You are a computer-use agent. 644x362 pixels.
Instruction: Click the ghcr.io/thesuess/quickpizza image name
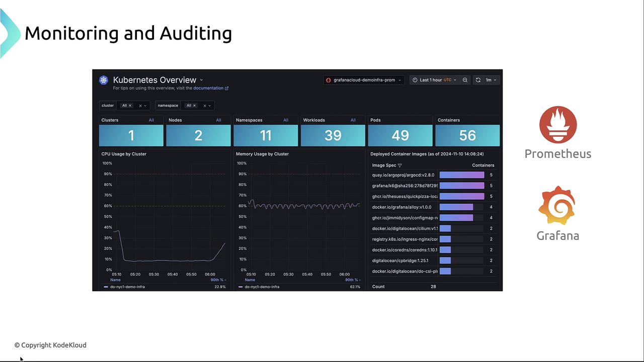405,197
